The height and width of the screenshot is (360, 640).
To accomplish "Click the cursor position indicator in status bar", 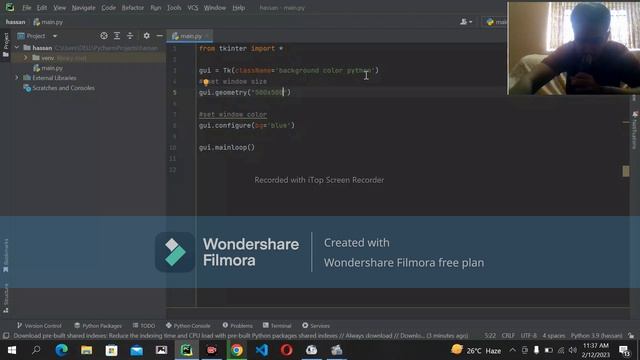I will click(x=490, y=336).
